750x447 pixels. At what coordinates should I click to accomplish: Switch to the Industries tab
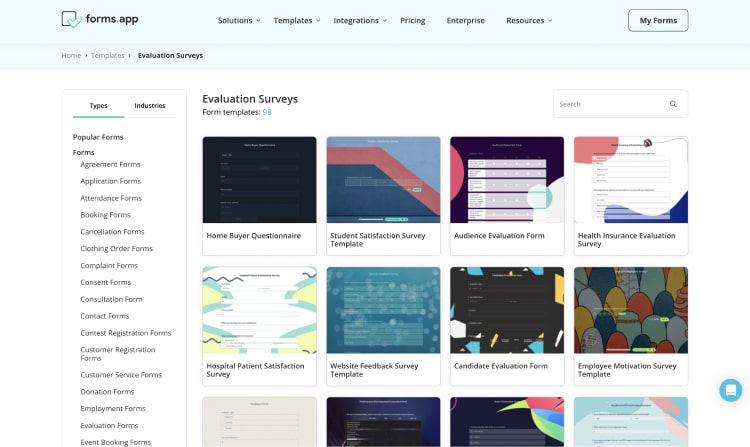[150, 105]
